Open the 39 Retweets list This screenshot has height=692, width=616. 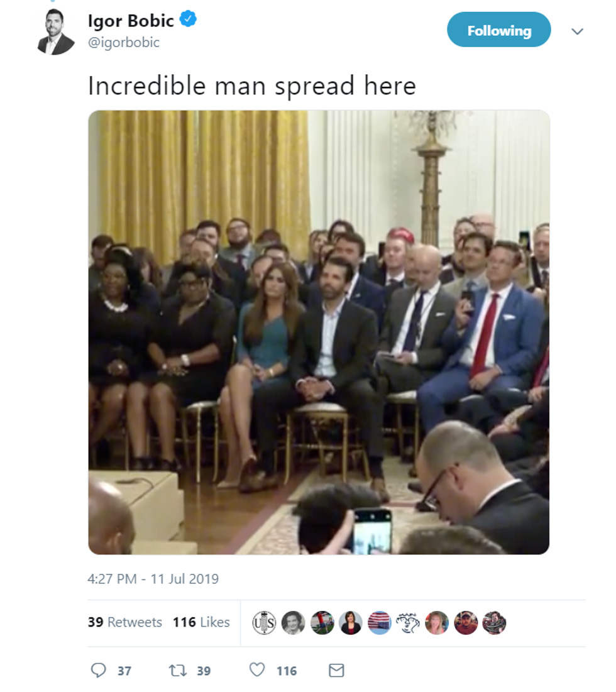[x=125, y=622]
